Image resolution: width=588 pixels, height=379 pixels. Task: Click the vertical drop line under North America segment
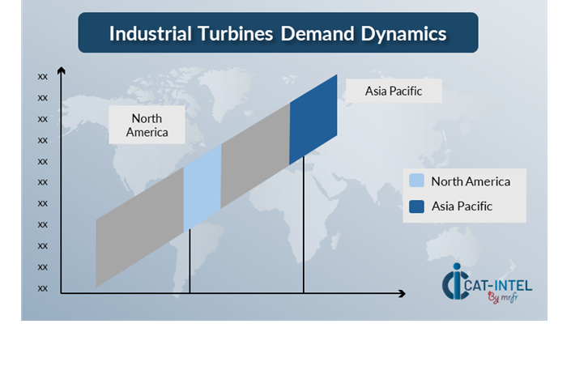click(x=190, y=262)
